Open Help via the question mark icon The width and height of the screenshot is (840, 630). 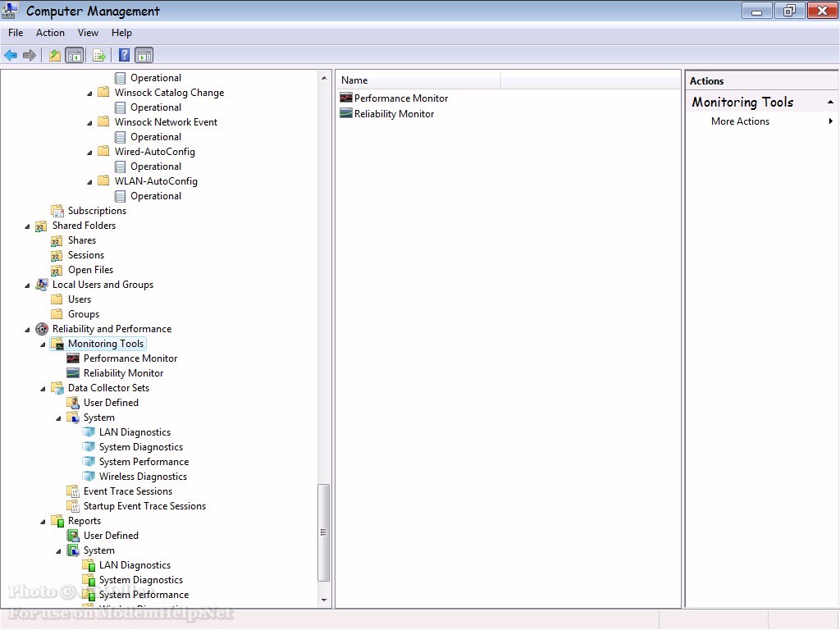(x=124, y=55)
